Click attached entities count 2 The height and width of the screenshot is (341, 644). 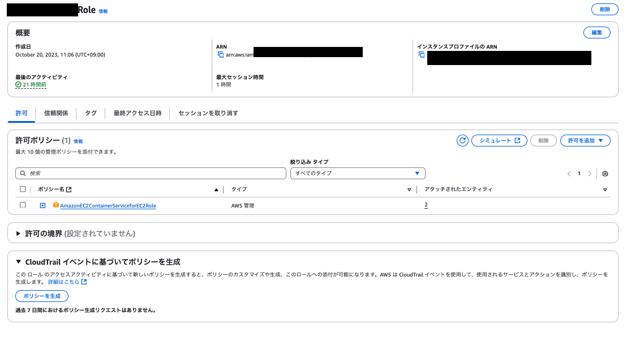click(426, 205)
